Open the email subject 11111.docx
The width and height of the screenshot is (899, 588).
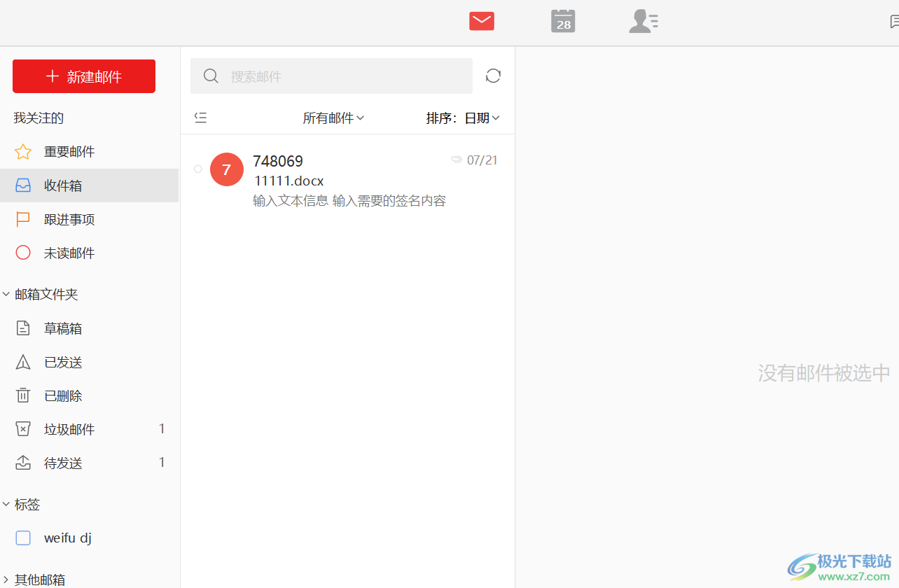click(288, 181)
